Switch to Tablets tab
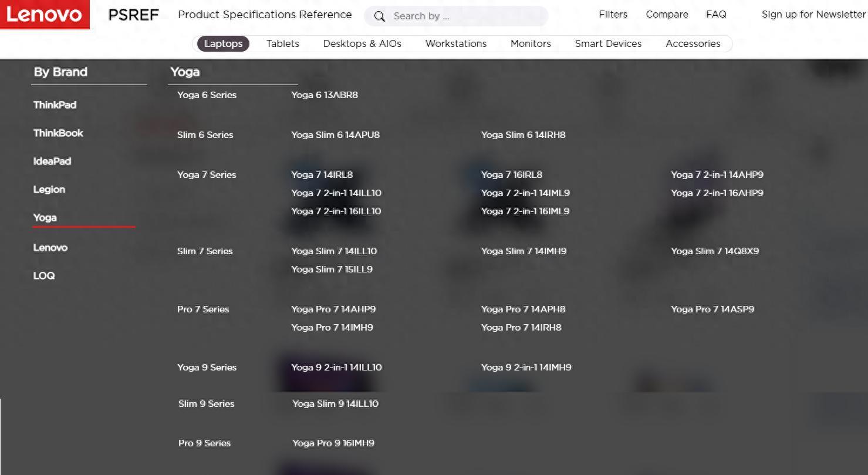The image size is (868, 475). 283,43
